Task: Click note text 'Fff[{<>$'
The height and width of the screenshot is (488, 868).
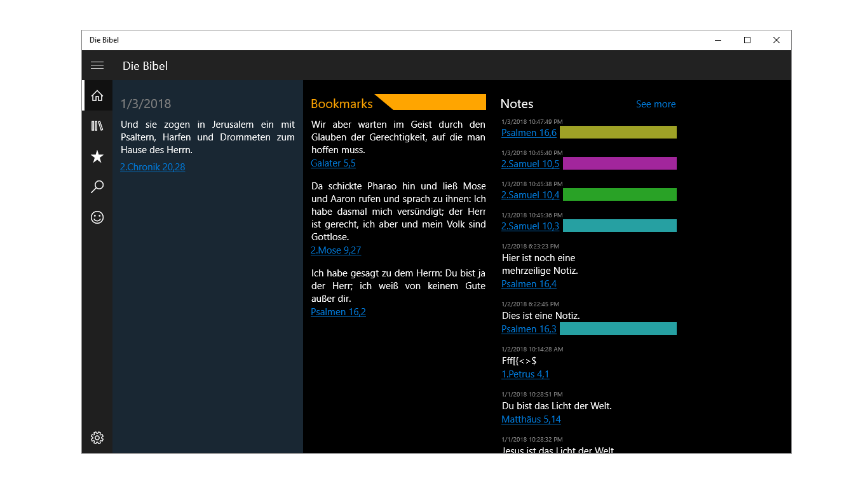Action: 519,361
